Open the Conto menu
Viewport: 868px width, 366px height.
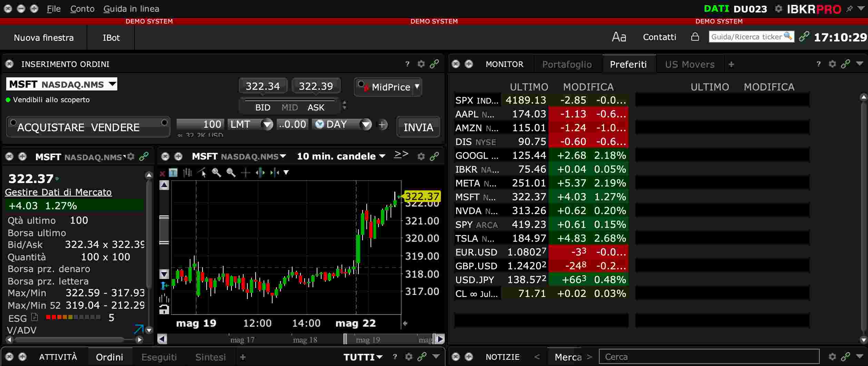(82, 9)
